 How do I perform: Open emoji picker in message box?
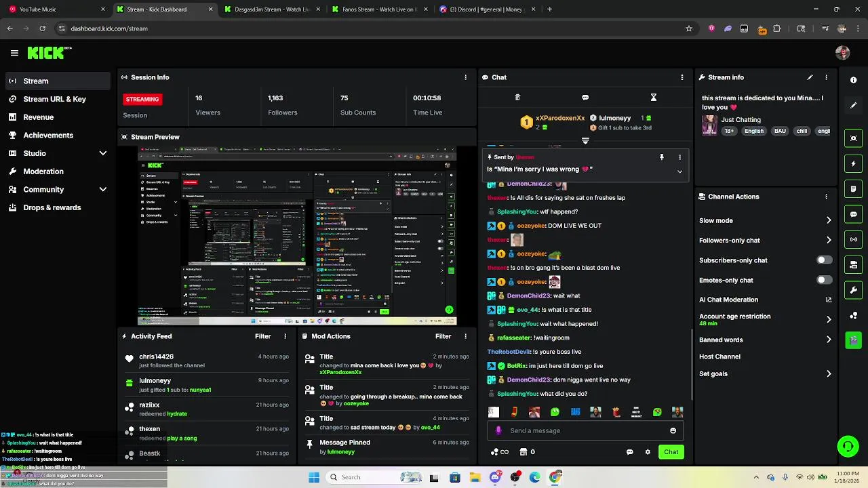point(673,430)
